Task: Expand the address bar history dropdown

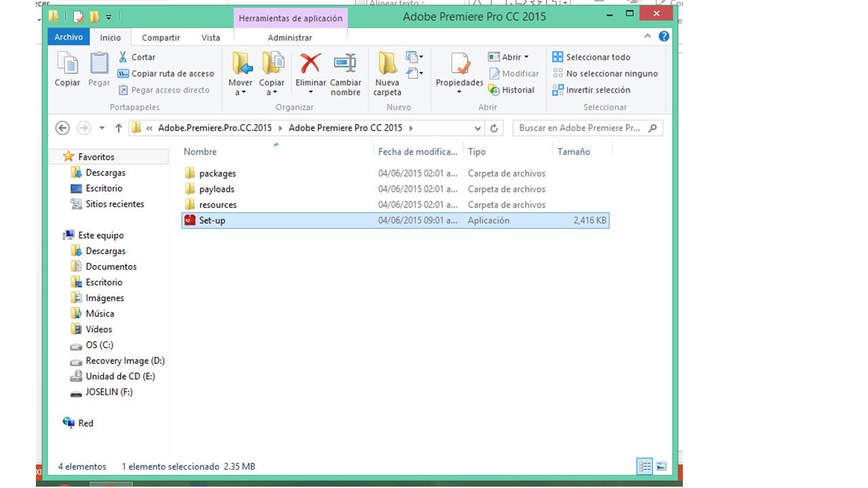Action: click(478, 127)
